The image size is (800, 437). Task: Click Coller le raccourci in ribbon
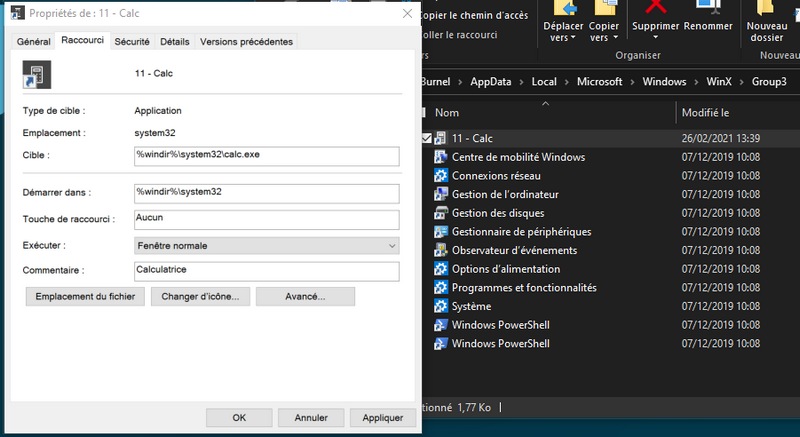459,35
